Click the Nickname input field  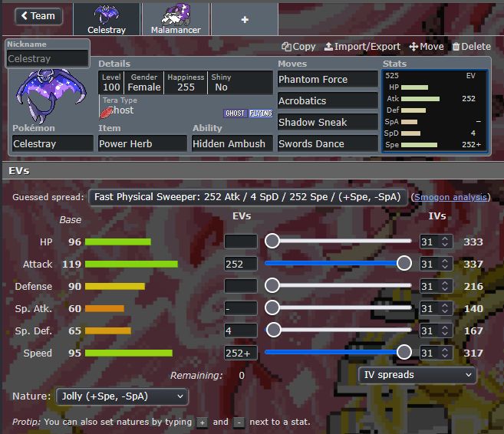tap(48, 58)
